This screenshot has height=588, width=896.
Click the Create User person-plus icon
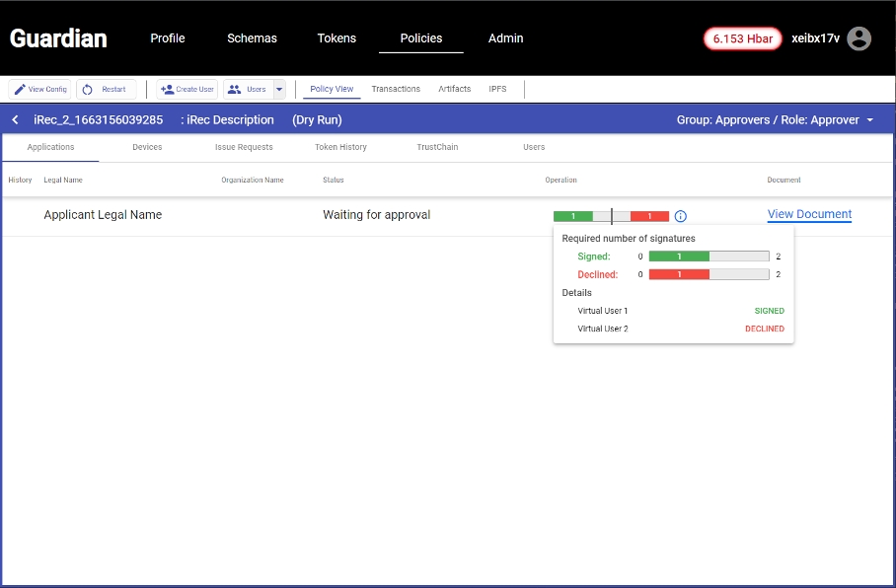pyautogui.click(x=166, y=90)
